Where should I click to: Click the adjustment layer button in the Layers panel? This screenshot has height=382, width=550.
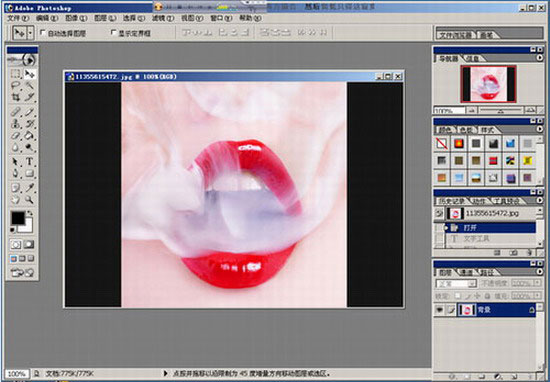[x=497, y=377]
